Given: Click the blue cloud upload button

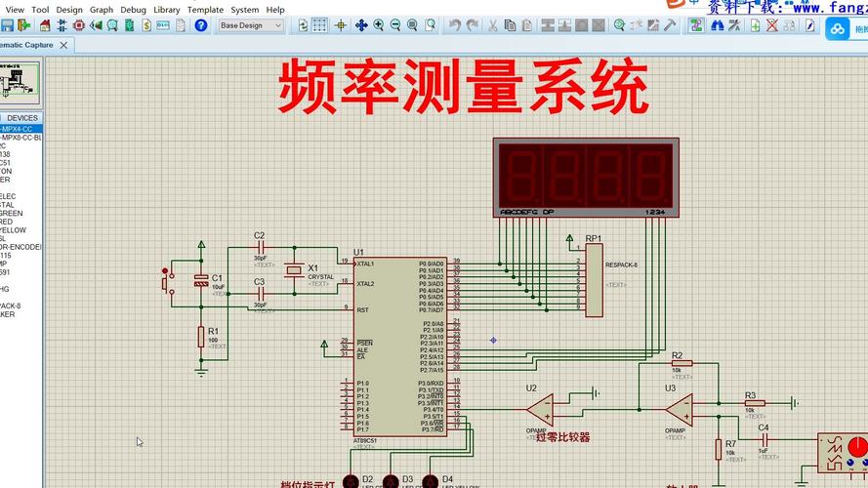Looking at the screenshot, I should [838, 28].
